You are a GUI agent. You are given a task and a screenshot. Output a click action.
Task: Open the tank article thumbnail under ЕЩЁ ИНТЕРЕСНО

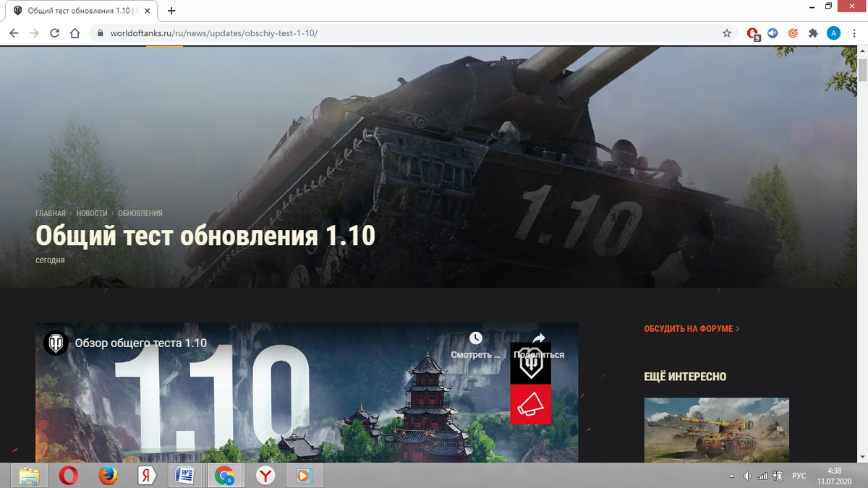716,430
